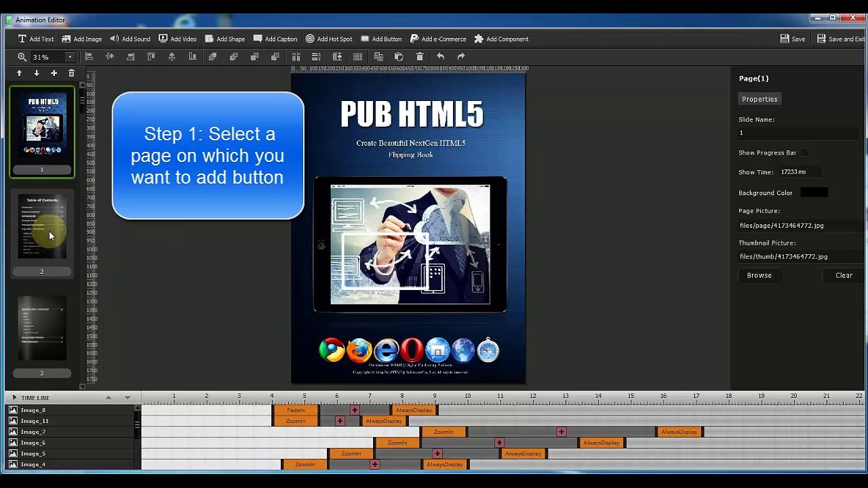Click the Add Button tool
The height and width of the screenshot is (488, 868).
381,39
